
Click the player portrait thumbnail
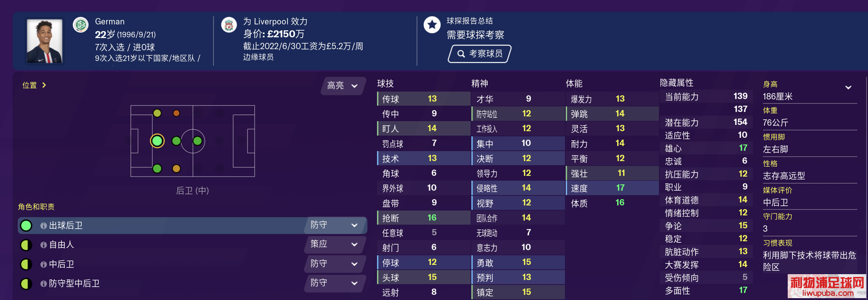[x=45, y=41]
